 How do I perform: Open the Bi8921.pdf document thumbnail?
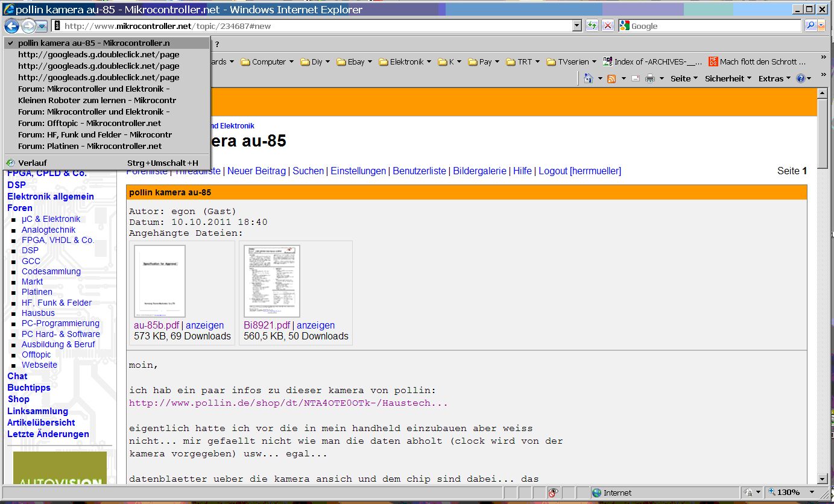pyautogui.click(x=271, y=281)
